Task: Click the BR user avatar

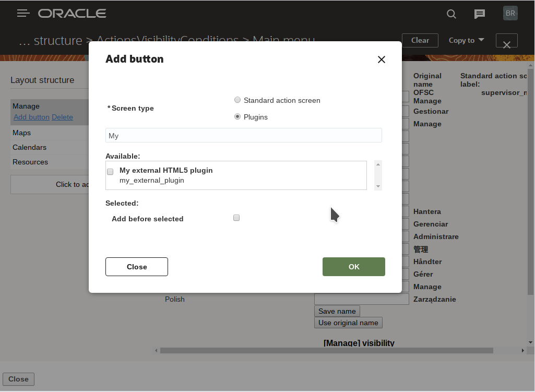Action: click(x=510, y=13)
